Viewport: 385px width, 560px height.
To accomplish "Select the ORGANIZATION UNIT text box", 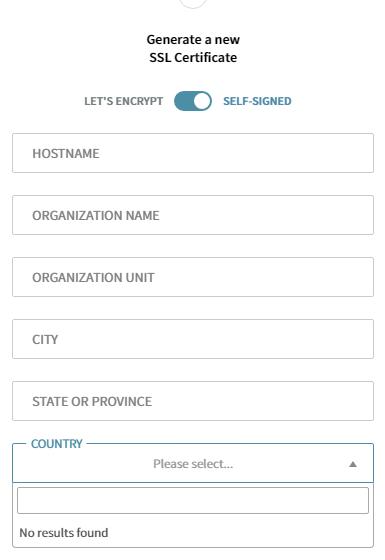I will (193, 277).
